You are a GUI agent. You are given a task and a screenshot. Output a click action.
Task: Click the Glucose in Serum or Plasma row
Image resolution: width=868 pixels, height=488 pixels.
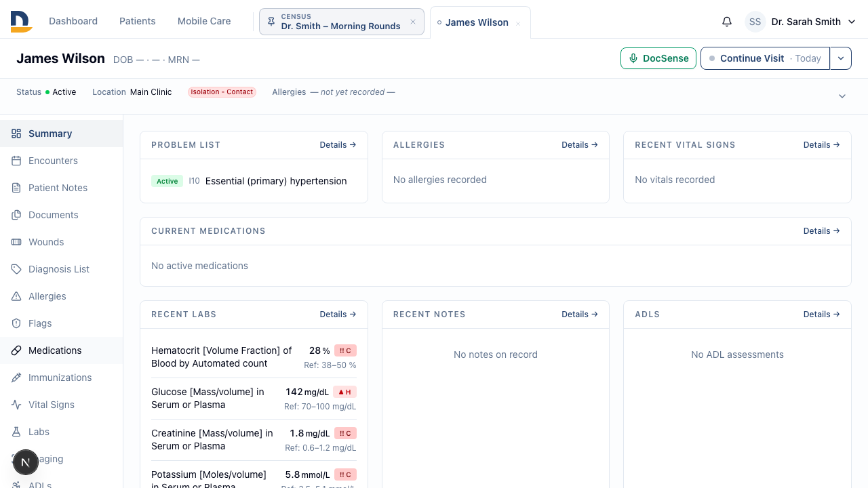coord(254,399)
